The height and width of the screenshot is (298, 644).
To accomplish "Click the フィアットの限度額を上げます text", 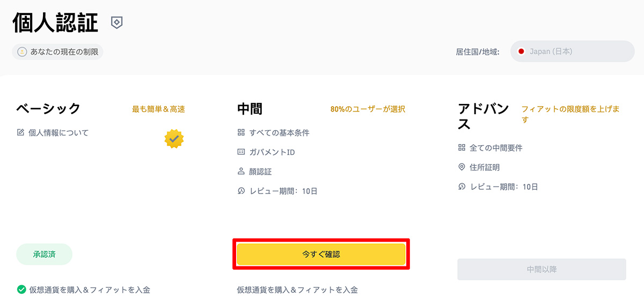I will click(570, 114).
